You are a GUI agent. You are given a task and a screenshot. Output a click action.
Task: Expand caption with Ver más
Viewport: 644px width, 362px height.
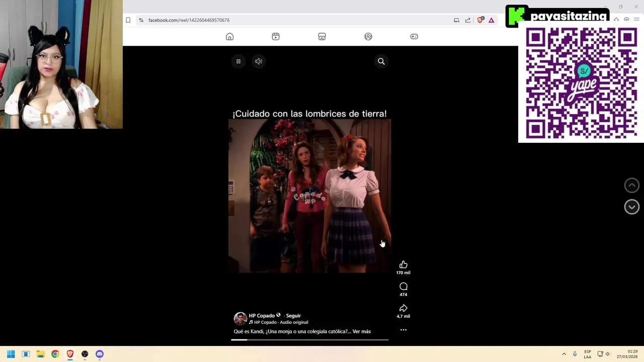(x=362, y=331)
